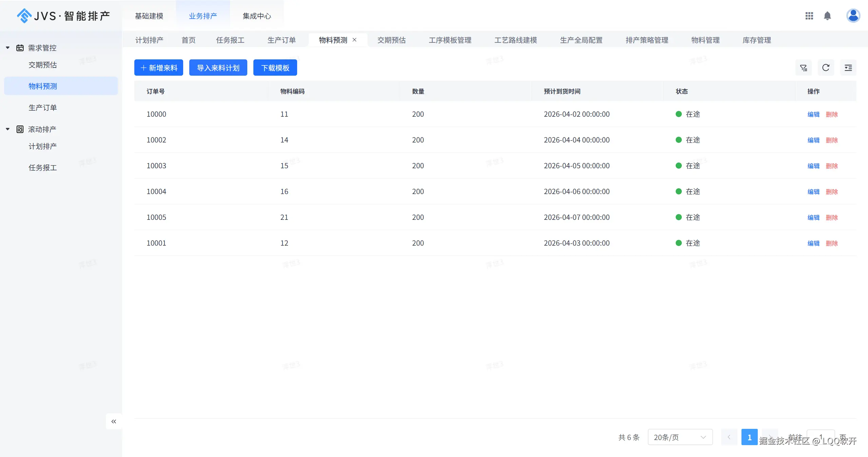Open the filter icon above table
Viewport: 868px width, 457px height.
(x=803, y=68)
